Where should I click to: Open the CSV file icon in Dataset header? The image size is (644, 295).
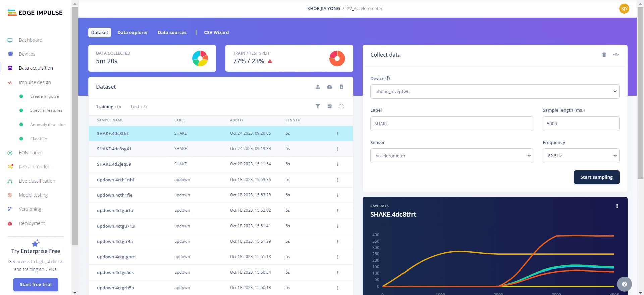(341, 87)
